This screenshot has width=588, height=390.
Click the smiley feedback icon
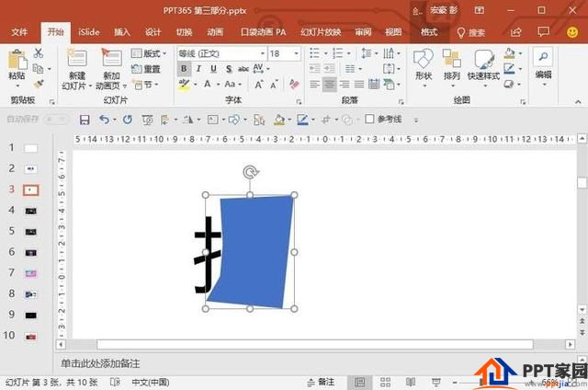[x=571, y=32]
